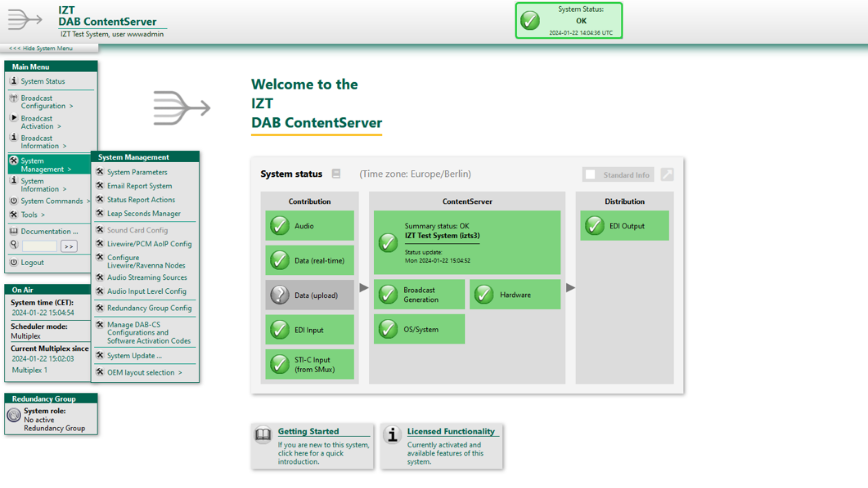Open Audio Input Level Config
Screen dimensions: 868x488
146,291
